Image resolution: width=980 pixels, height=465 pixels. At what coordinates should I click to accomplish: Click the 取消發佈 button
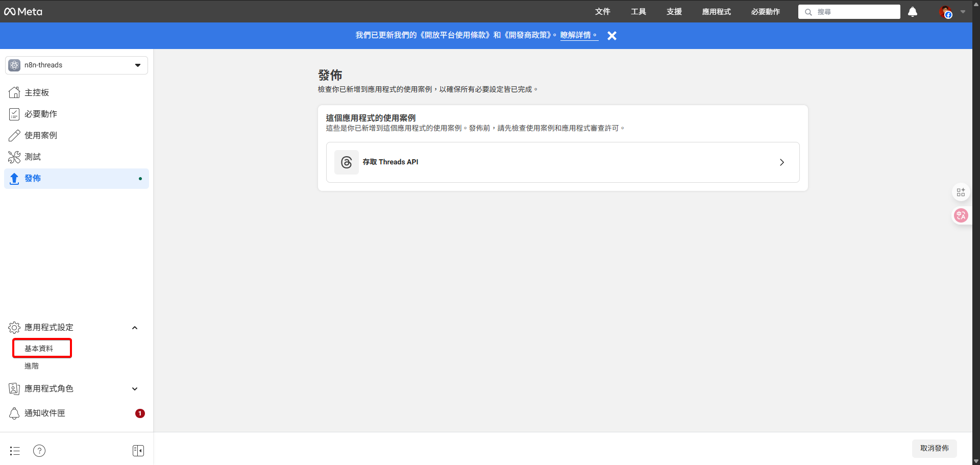pyautogui.click(x=934, y=448)
